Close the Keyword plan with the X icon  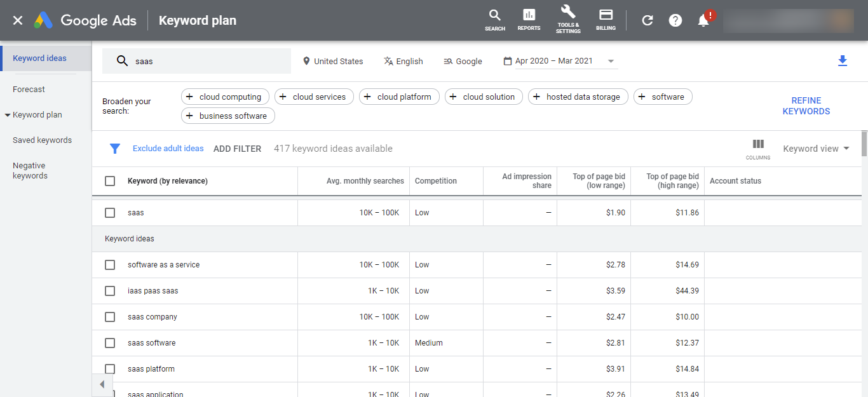coord(18,20)
